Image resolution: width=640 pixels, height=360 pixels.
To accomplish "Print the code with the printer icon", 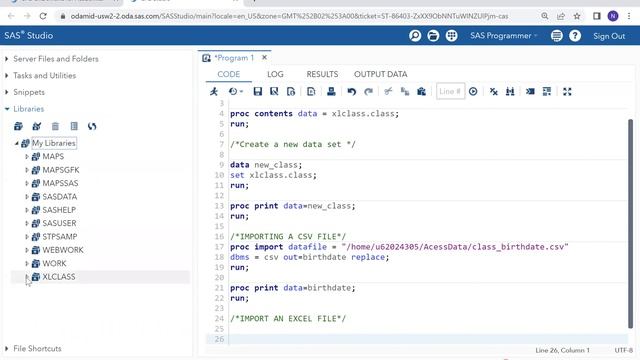I will 331,91.
